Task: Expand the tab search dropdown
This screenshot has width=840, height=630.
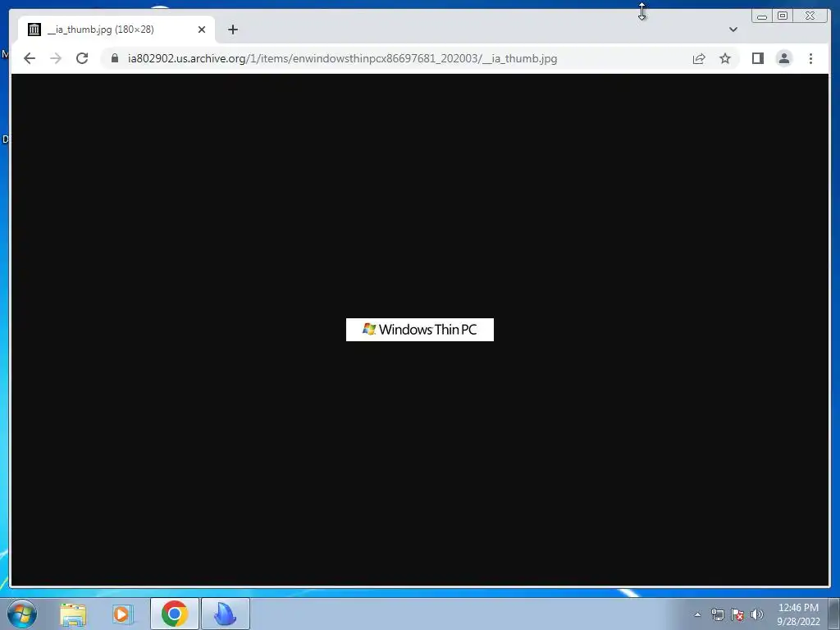Action: 733,30
